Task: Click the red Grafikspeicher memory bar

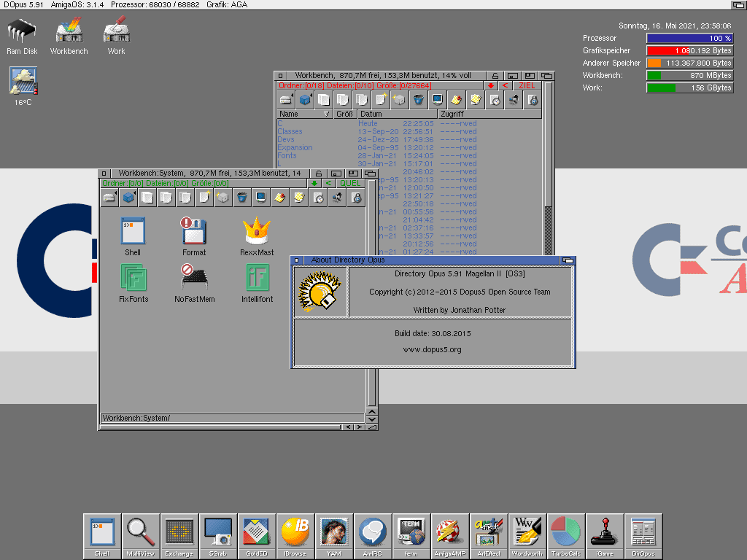Action: (689, 50)
